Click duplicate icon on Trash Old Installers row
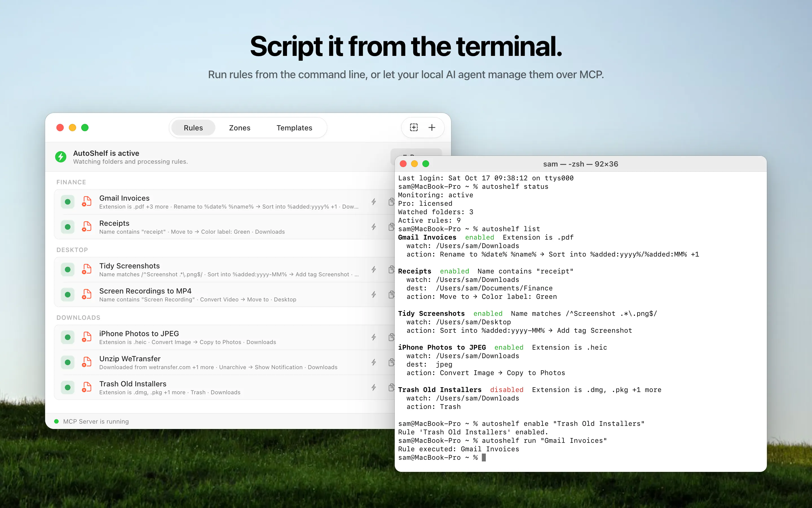This screenshot has width=812, height=508. click(391, 387)
